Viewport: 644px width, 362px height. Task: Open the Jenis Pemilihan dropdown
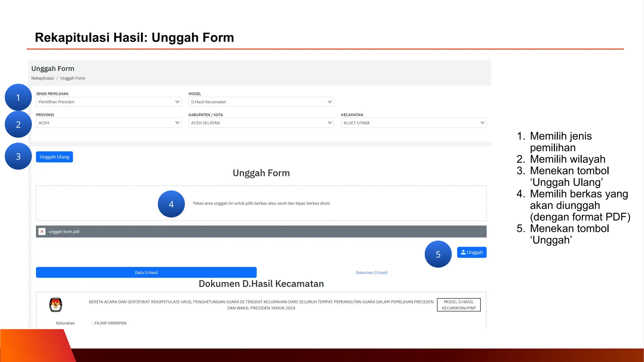tap(108, 102)
